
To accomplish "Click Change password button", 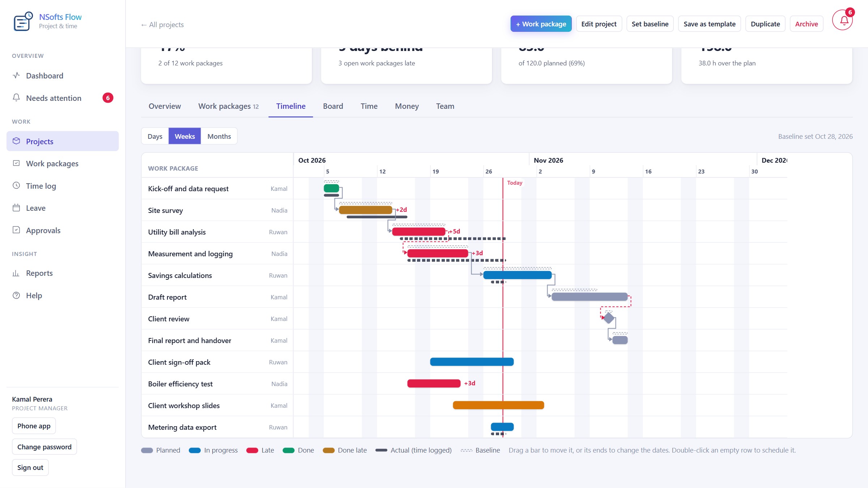I will [x=44, y=447].
